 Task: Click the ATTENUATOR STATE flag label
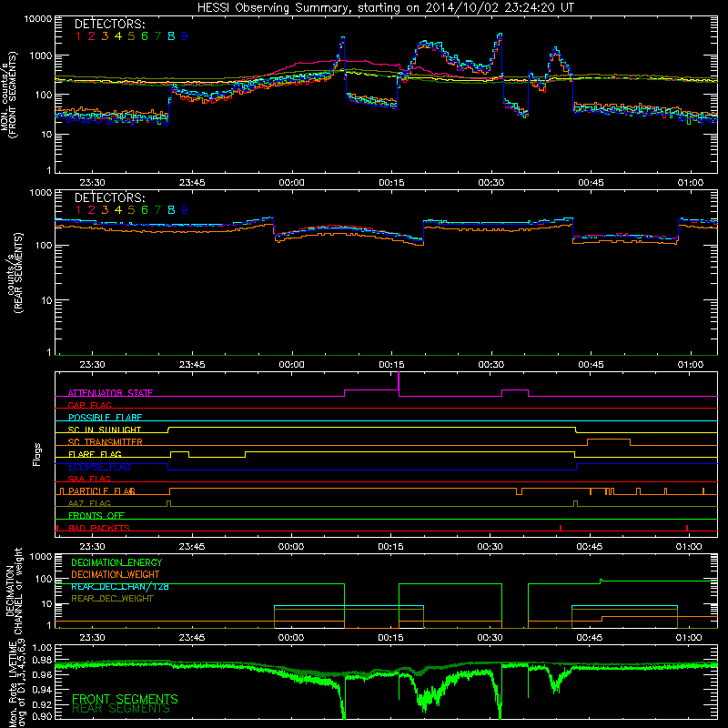tap(110, 393)
